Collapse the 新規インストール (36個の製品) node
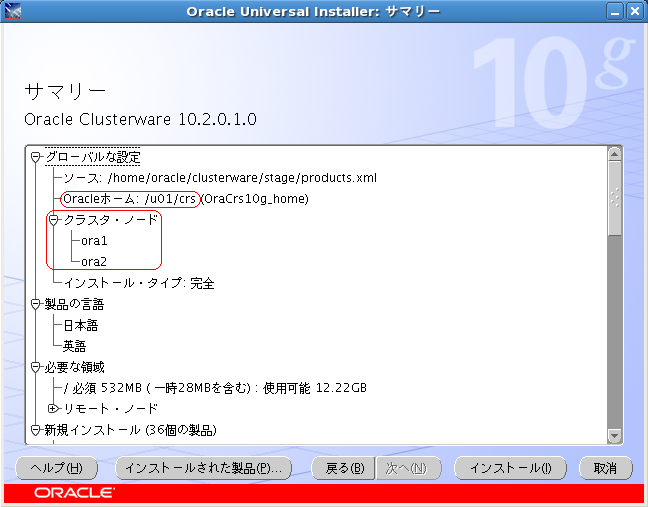Screen dimensions: 648x507 [36, 430]
